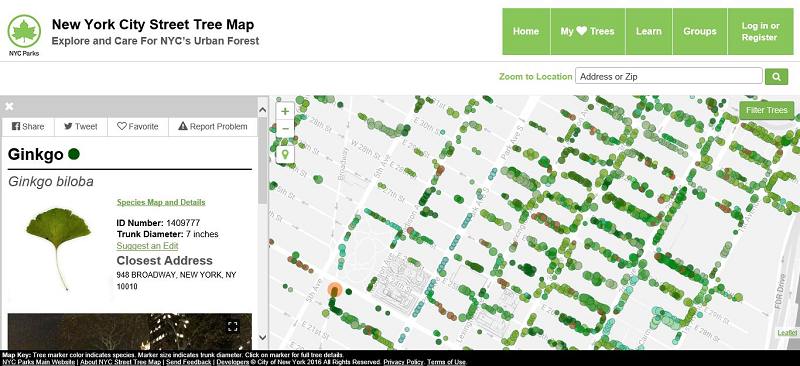The width and height of the screenshot is (800, 366).
Task: Open My Trees menu item
Action: pos(588,31)
